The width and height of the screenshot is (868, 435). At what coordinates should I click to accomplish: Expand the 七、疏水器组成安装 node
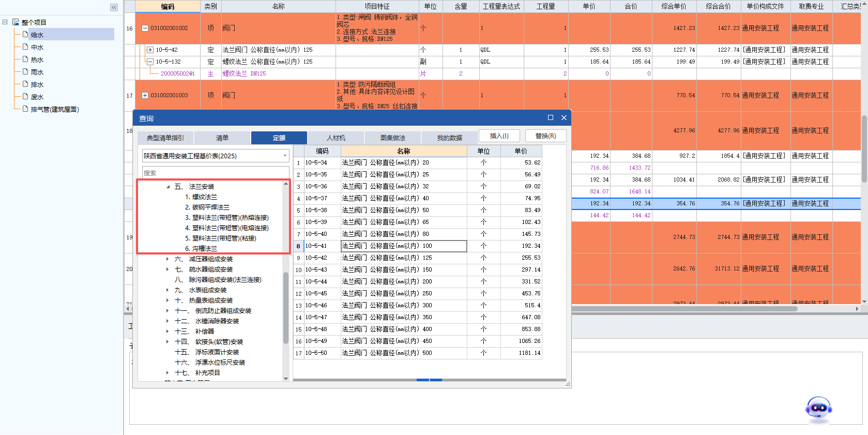167,269
